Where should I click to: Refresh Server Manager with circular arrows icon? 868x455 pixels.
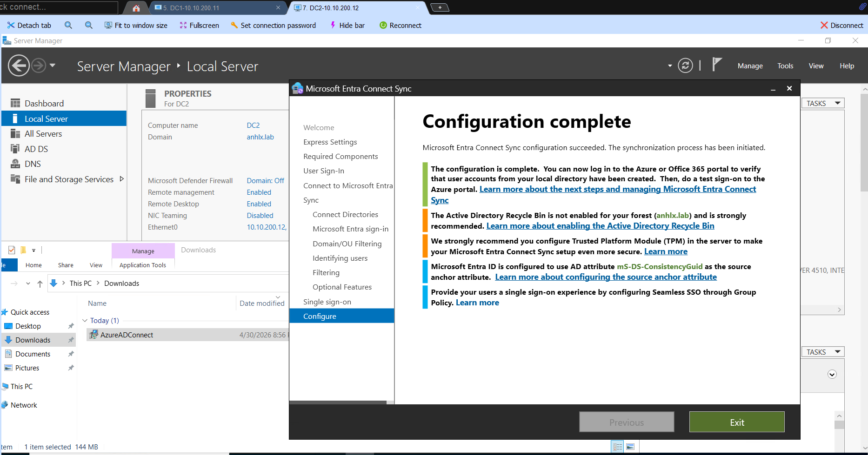(x=685, y=66)
